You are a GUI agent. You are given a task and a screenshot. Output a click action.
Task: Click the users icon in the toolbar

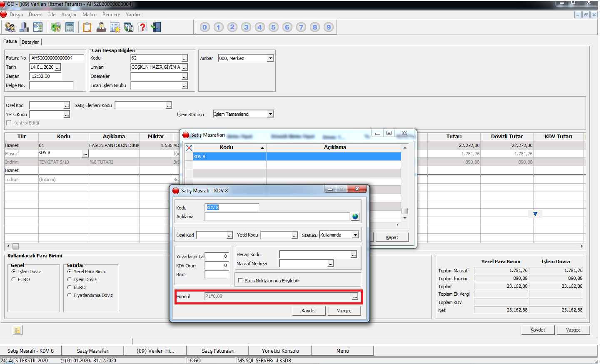pos(10,27)
